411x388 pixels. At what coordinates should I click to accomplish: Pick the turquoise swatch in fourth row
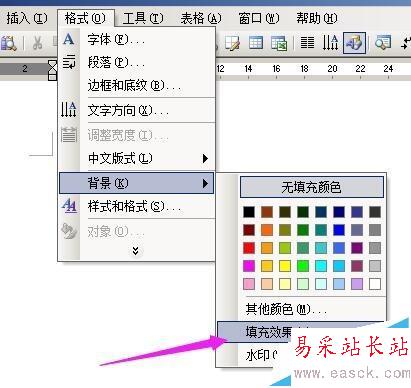pos(321,266)
